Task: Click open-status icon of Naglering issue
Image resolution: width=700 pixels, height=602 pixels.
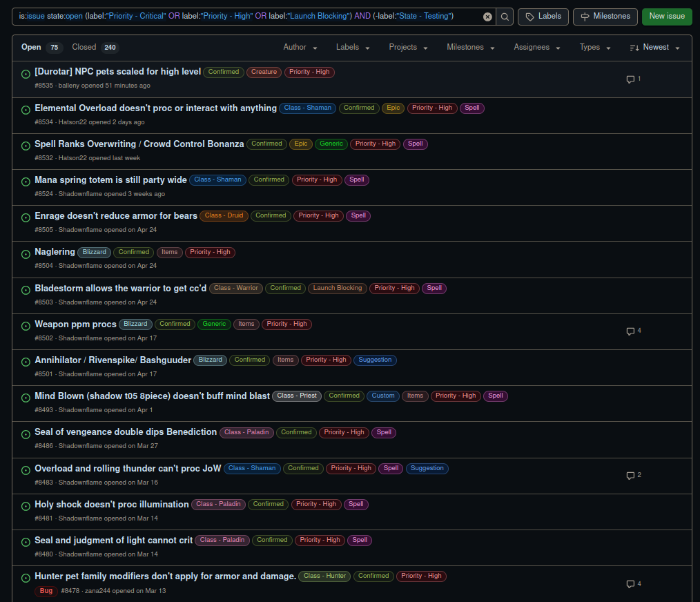Action: [26, 253]
